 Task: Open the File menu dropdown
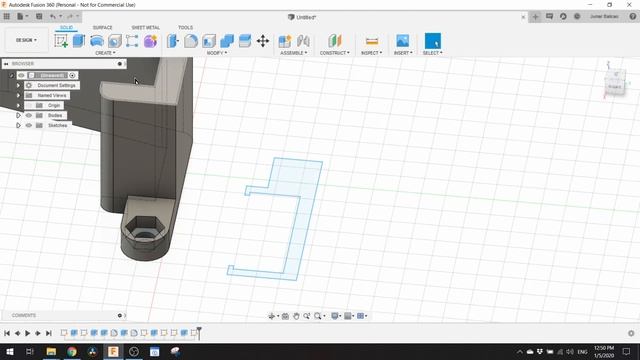point(22,16)
